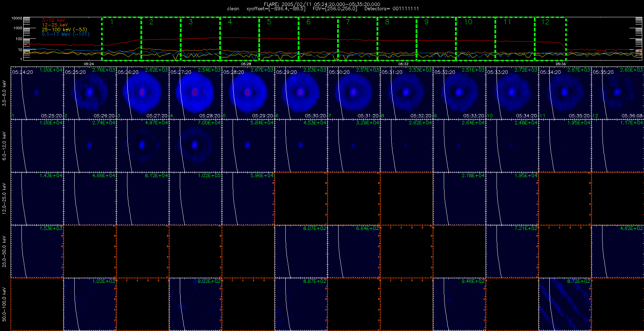644x331 pixels.
Task: Open the 3.0-6.0 keV image stamped 05:35:20
Action: pos(618,93)
